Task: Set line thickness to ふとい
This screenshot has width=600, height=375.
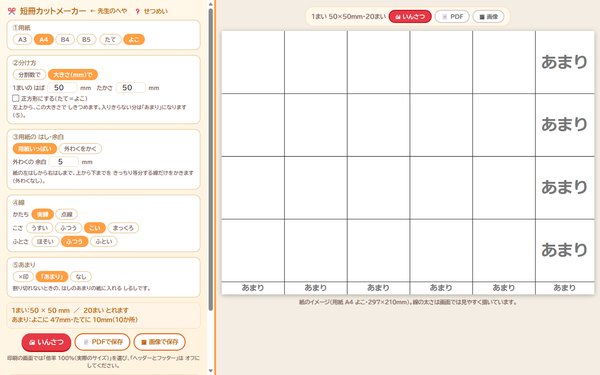Action: [104, 241]
